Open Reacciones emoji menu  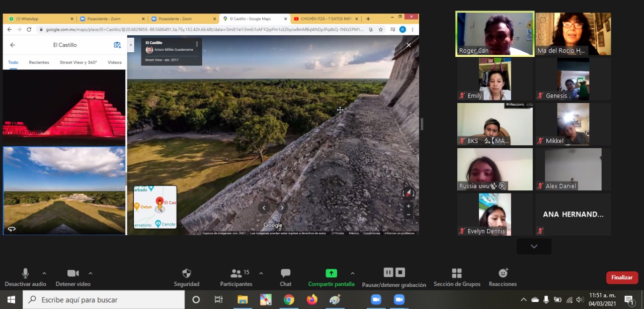click(x=503, y=273)
